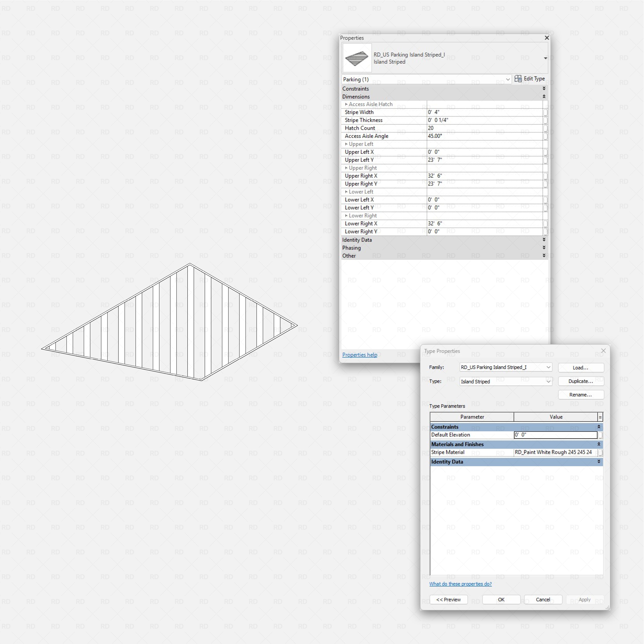644x644 pixels.
Task: Open the Type dropdown showing Island Striped
Action: pos(506,381)
